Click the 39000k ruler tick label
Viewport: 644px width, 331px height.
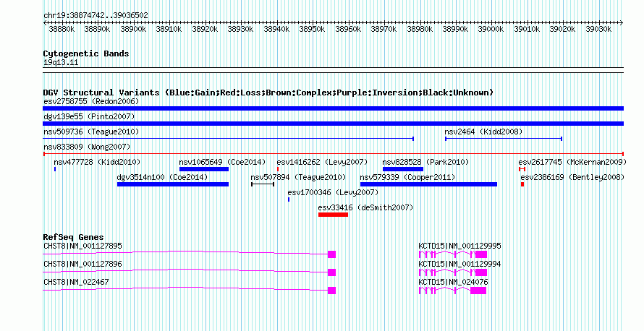click(491, 29)
